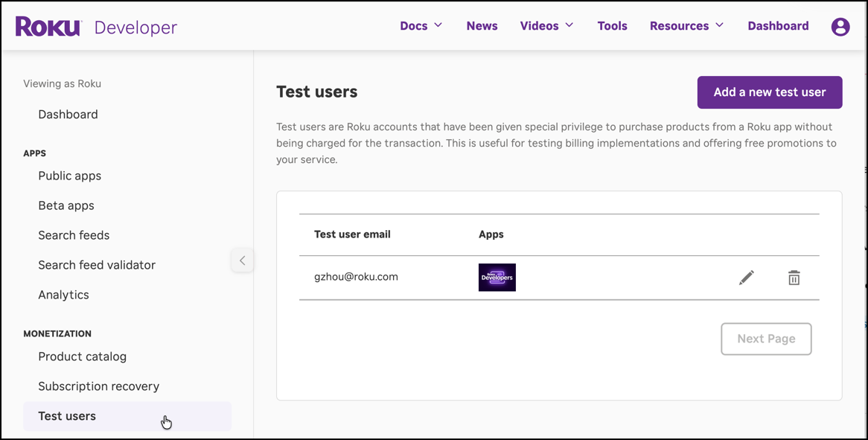
Task: Edit the gzhou@roku.com test user
Action: pos(746,278)
